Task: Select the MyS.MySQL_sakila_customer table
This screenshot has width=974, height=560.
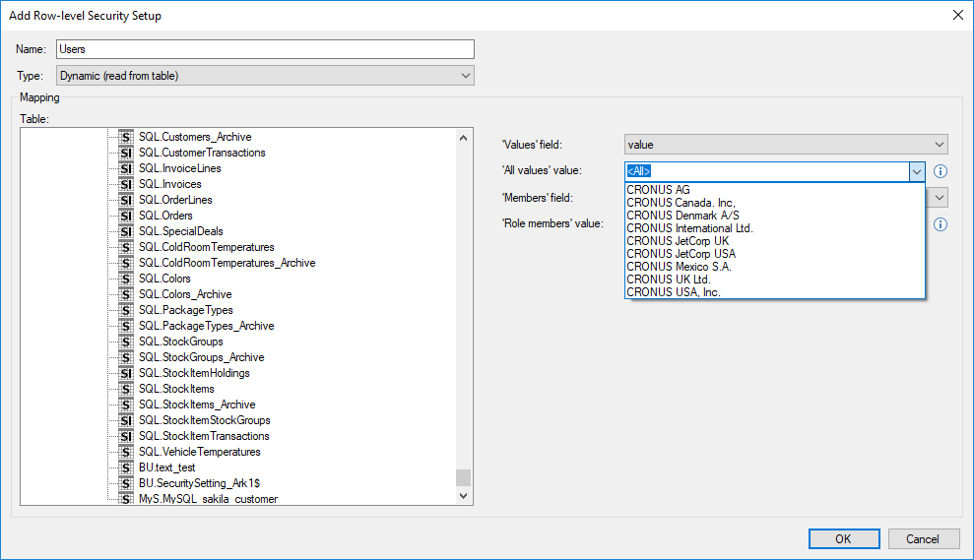Action: click(x=208, y=499)
